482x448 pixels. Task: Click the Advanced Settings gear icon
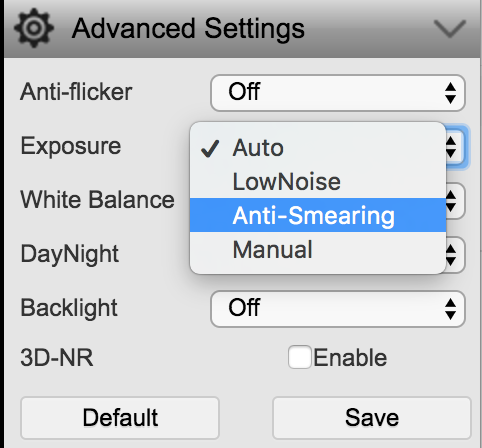pyautogui.click(x=33, y=28)
